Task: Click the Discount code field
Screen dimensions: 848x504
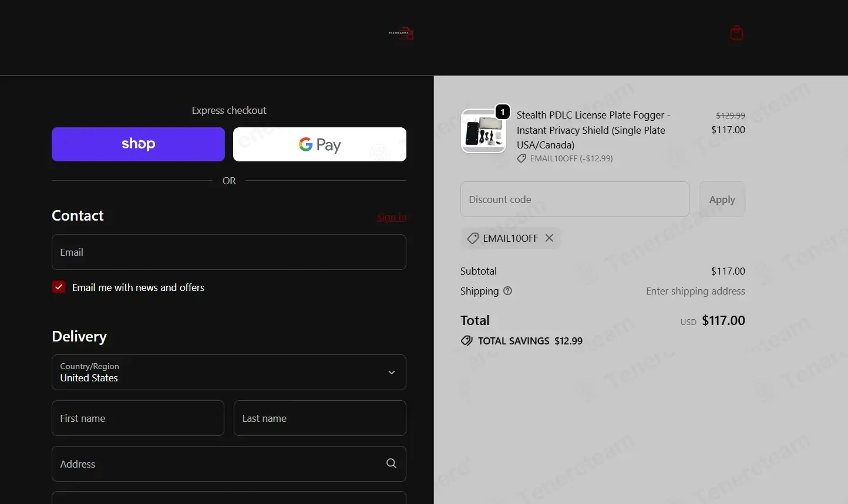Action: pyautogui.click(x=575, y=199)
